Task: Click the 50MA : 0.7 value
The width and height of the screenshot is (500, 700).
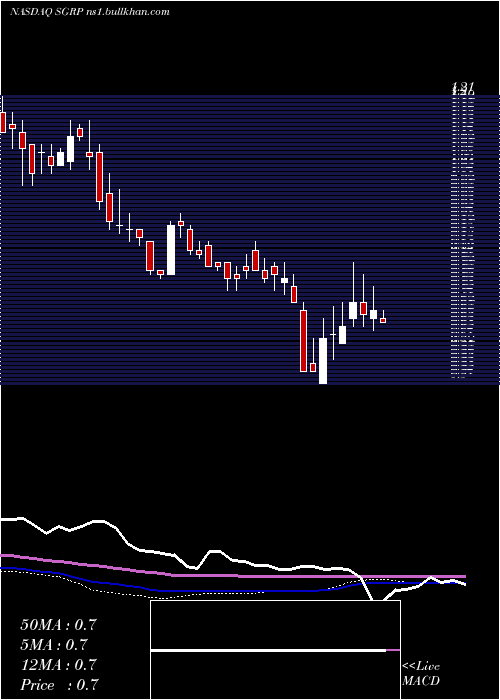Action: click(58, 625)
